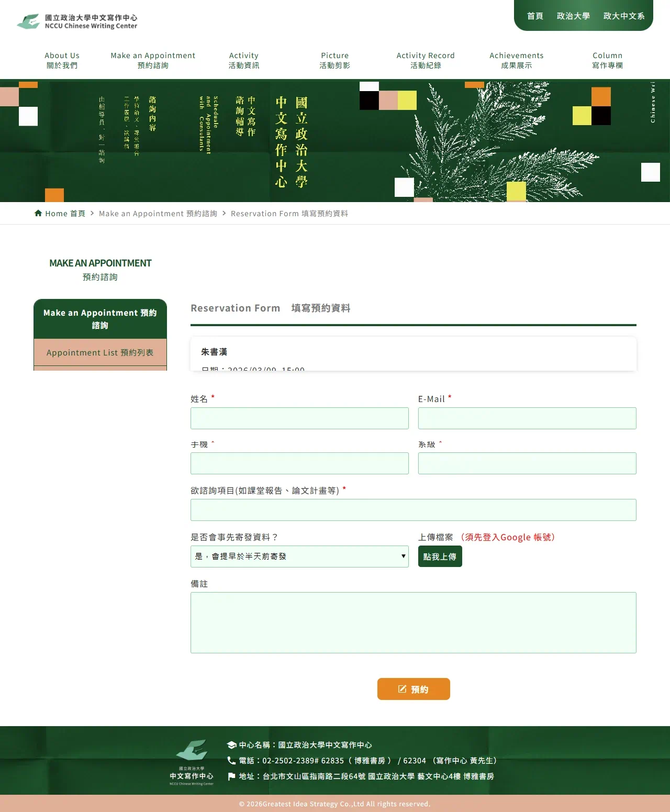Click the 點我上傳 upload button
670x812 pixels.
440,556
